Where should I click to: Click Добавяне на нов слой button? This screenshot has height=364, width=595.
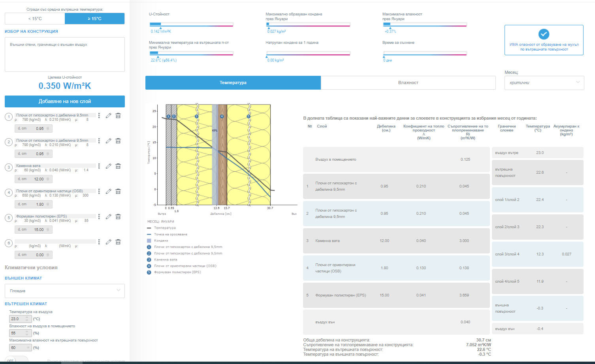click(x=64, y=101)
